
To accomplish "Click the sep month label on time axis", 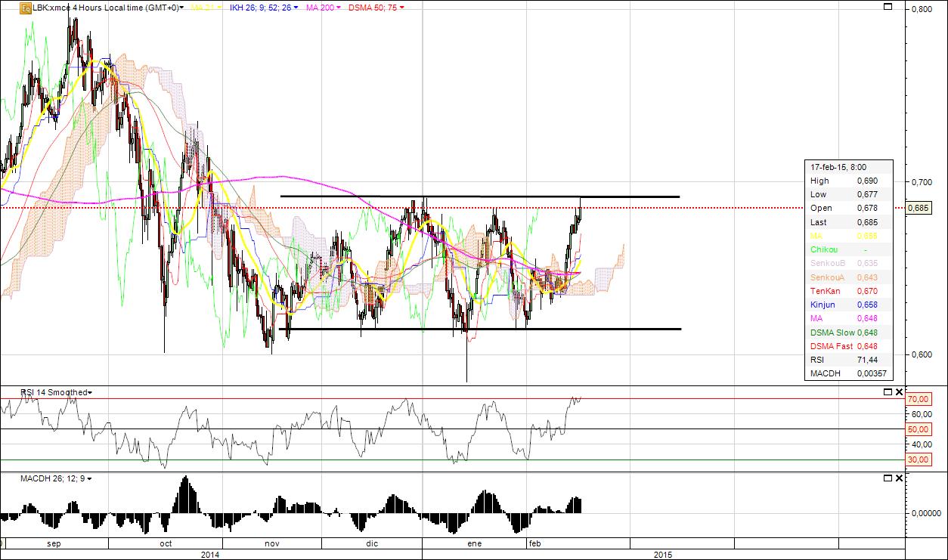I will 54,543.
